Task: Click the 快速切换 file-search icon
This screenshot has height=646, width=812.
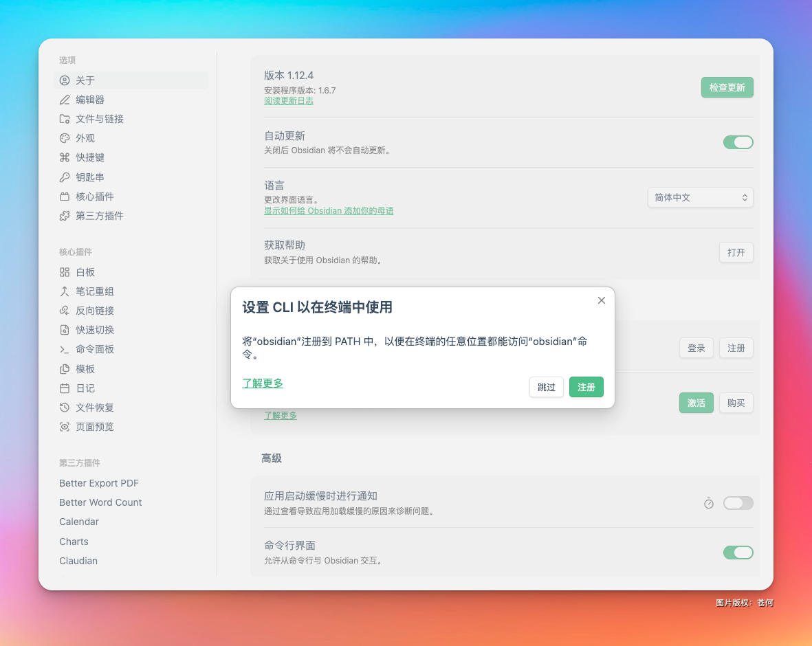Action: [x=64, y=330]
